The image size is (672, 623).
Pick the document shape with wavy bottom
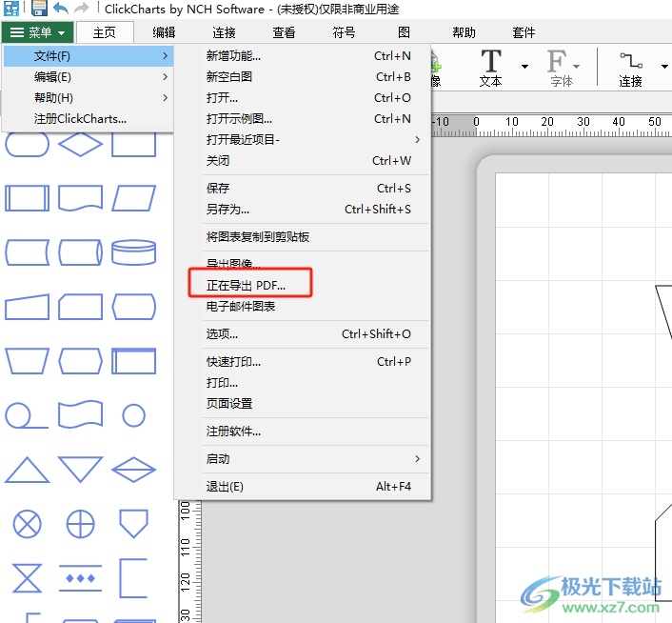click(80, 198)
